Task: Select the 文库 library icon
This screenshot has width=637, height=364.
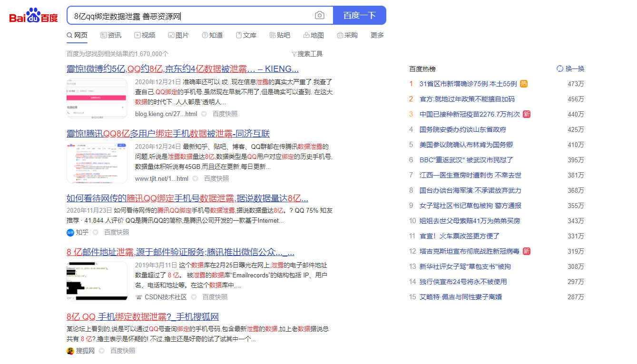Action: [239, 35]
